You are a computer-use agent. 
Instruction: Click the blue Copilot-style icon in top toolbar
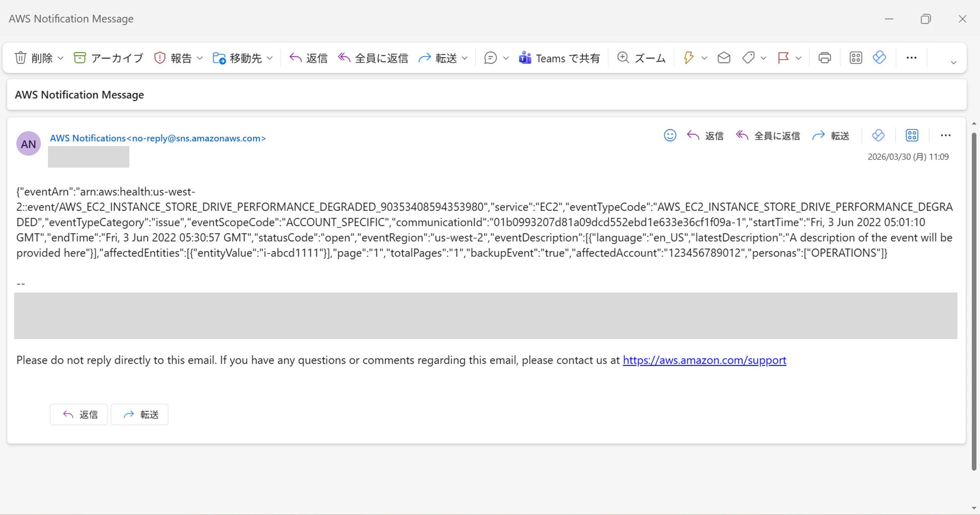pyautogui.click(x=880, y=57)
